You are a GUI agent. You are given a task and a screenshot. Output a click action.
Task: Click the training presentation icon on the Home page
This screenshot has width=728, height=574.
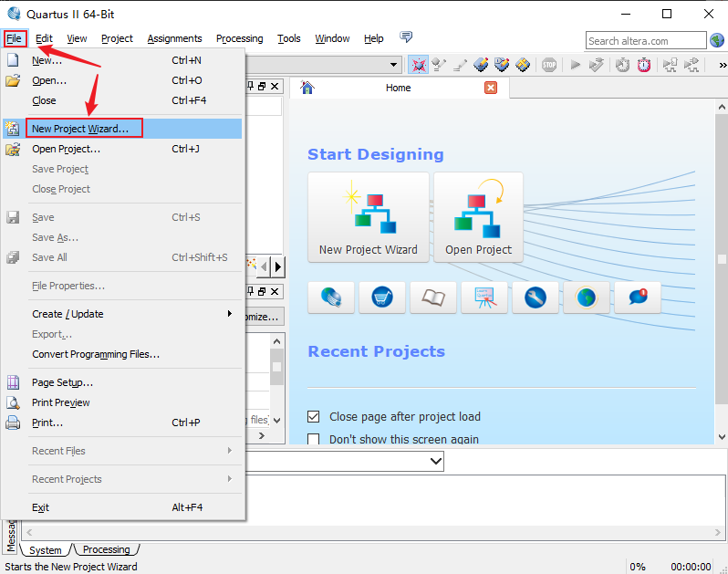tap(484, 297)
